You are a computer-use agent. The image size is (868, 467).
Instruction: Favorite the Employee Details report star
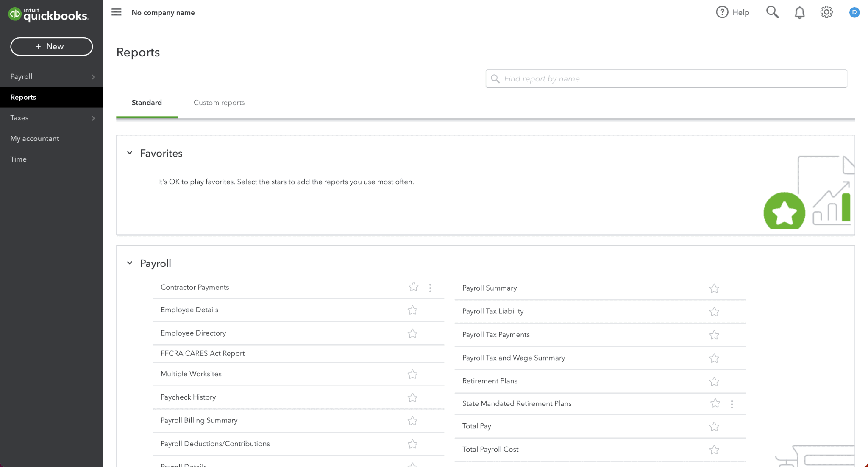(x=412, y=310)
